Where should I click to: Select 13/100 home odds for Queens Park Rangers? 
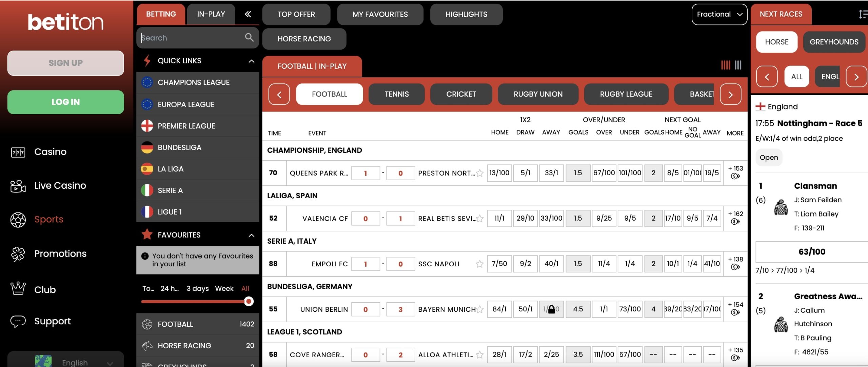pos(499,173)
